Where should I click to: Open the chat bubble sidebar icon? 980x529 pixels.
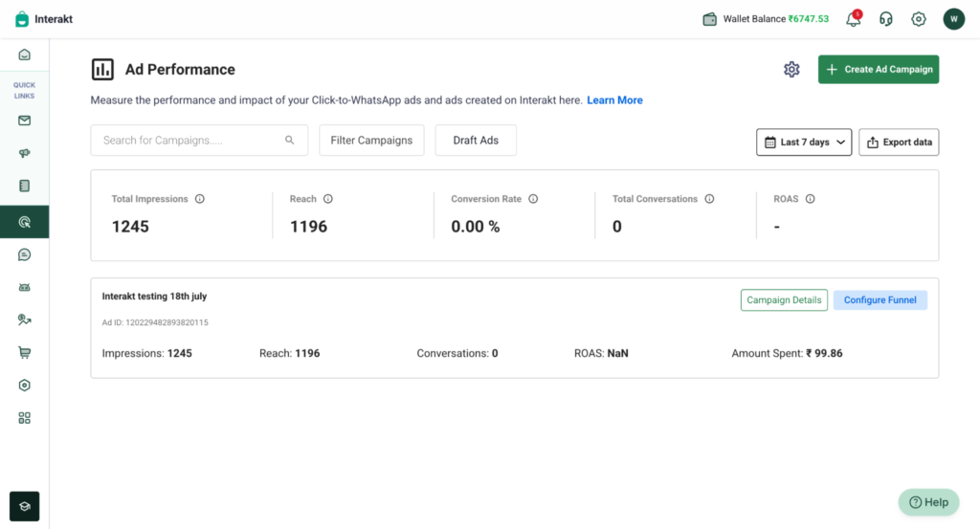24,254
